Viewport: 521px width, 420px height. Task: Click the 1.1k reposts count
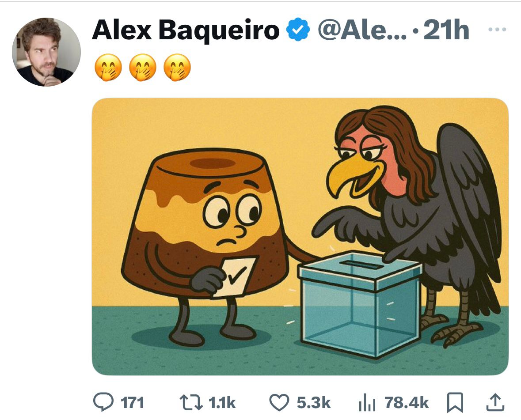tap(222, 403)
